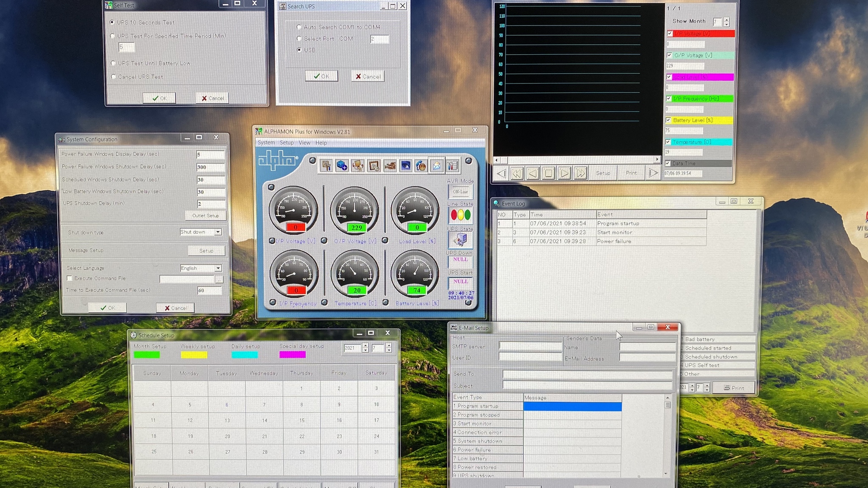Screen dimensions: 868x488
Task: Open the Select Language dropdown
Action: click(x=218, y=268)
